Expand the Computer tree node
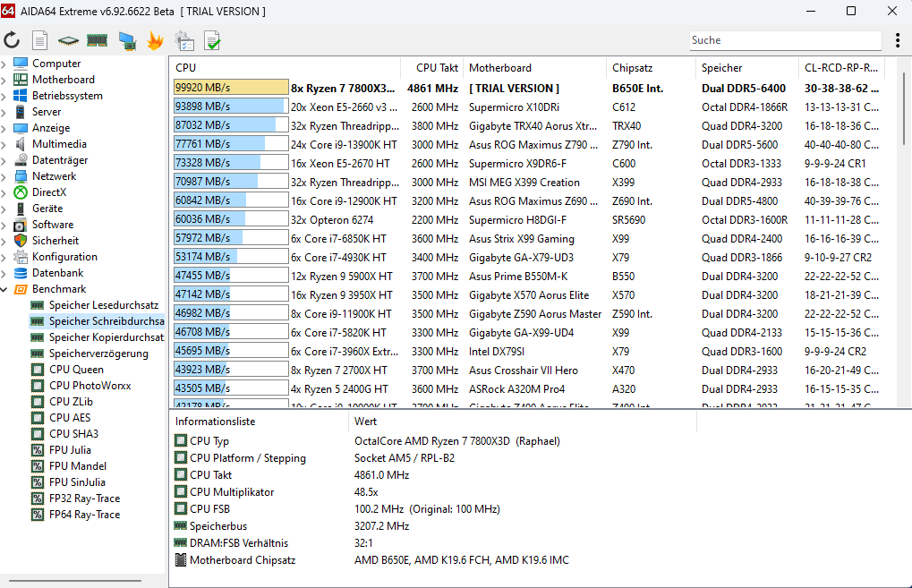 click(x=4, y=64)
